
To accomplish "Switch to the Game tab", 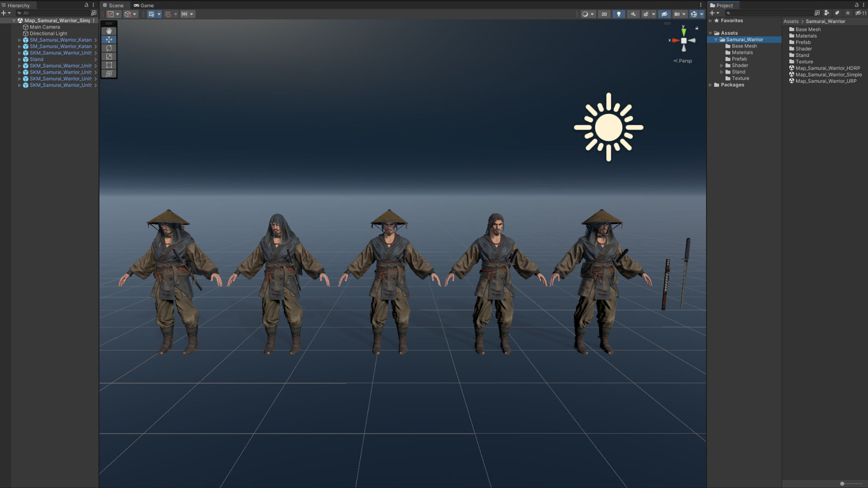I will [144, 5].
